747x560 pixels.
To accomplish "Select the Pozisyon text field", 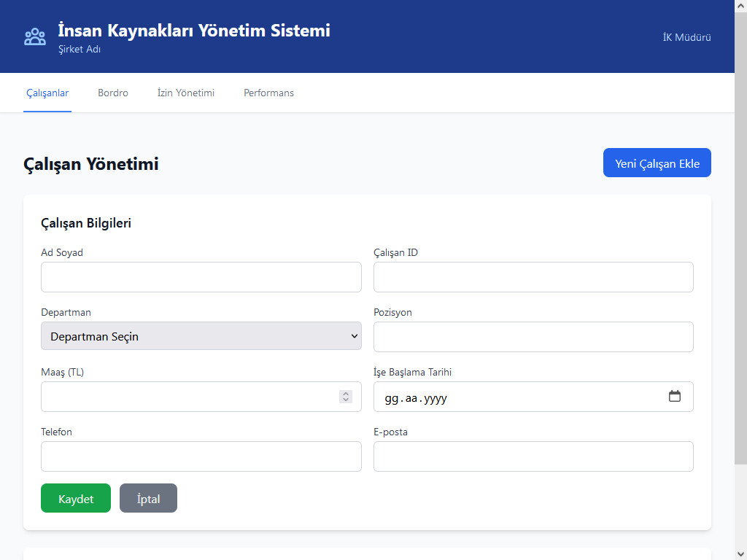I will tap(533, 337).
